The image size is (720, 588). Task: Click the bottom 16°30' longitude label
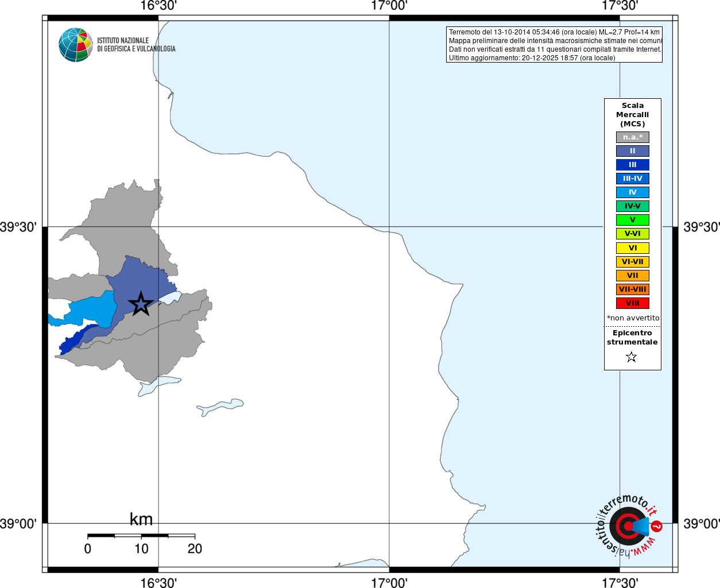[x=158, y=583]
